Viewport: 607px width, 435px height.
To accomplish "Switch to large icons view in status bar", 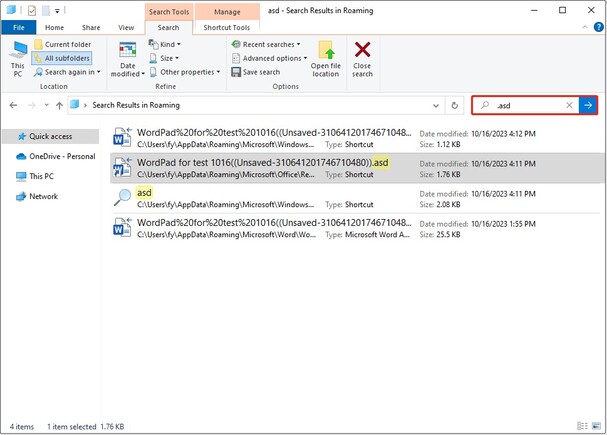I will (x=597, y=426).
